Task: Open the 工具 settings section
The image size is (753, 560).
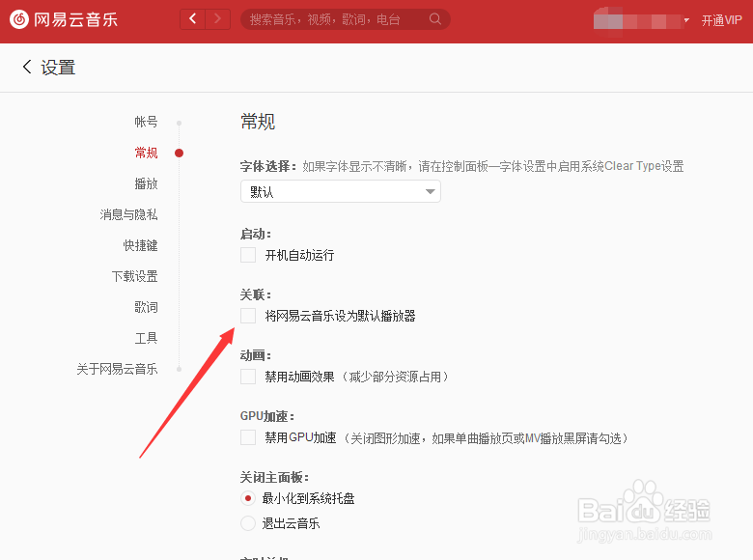Action: coord(146,338)
